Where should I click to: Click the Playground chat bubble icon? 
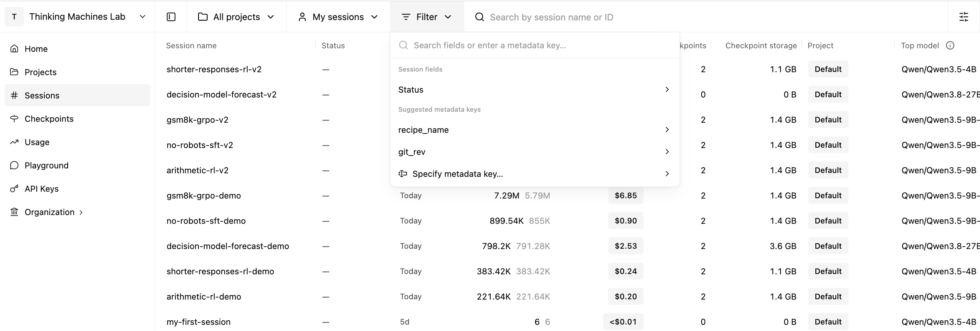pyautogui.click(x=15, y=165)
